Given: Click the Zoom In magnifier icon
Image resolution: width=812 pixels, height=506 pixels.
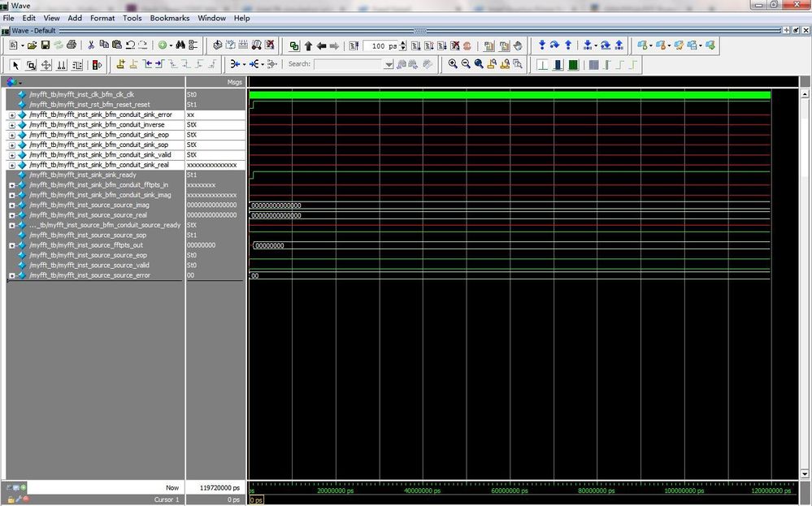Looking at the screenshot, I should 453,64.
